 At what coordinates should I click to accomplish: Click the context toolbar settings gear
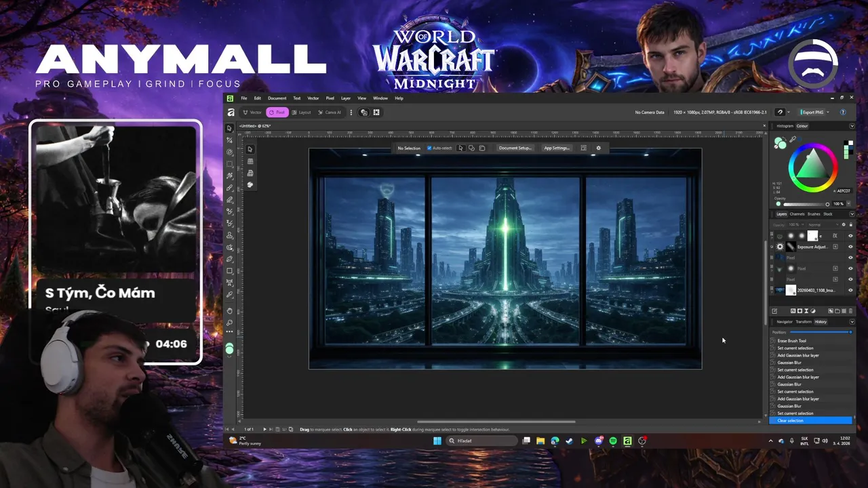point(598,148)
